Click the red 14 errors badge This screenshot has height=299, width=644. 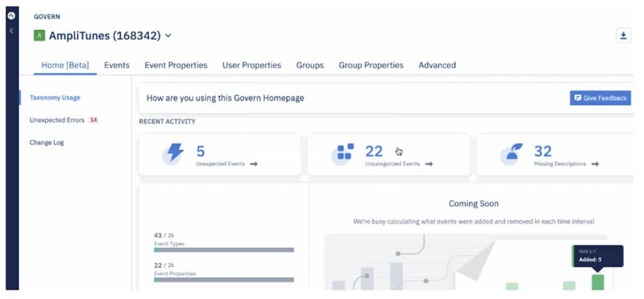(x=94, y=120)
